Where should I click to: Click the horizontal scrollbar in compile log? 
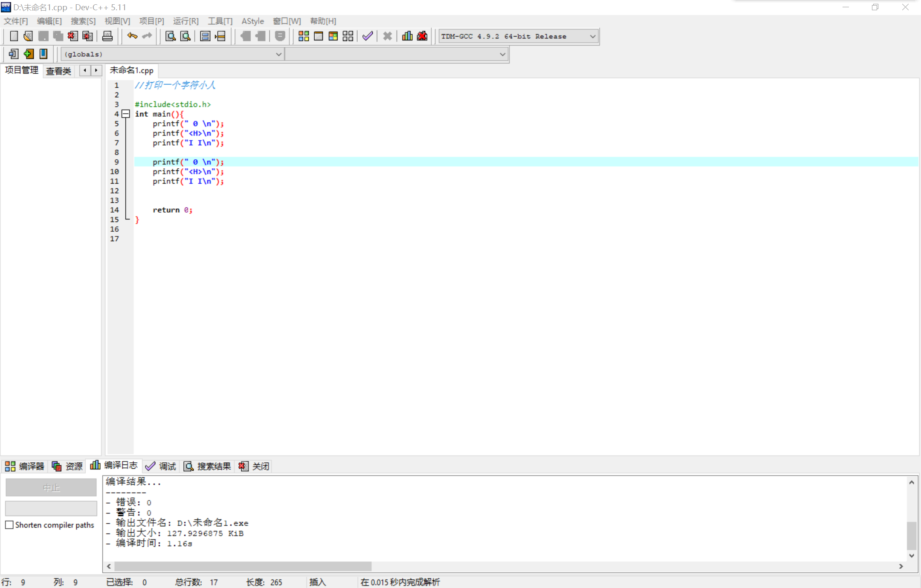coord(243,566)
